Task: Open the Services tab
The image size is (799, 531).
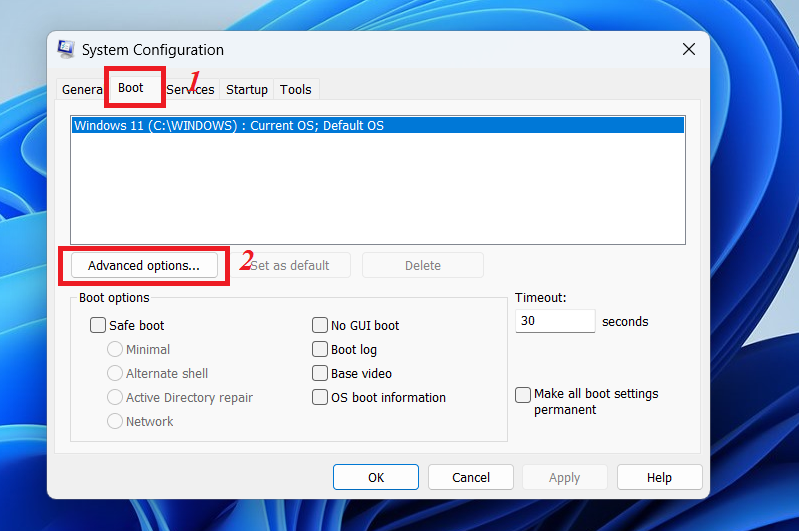Action: [191, 89]
